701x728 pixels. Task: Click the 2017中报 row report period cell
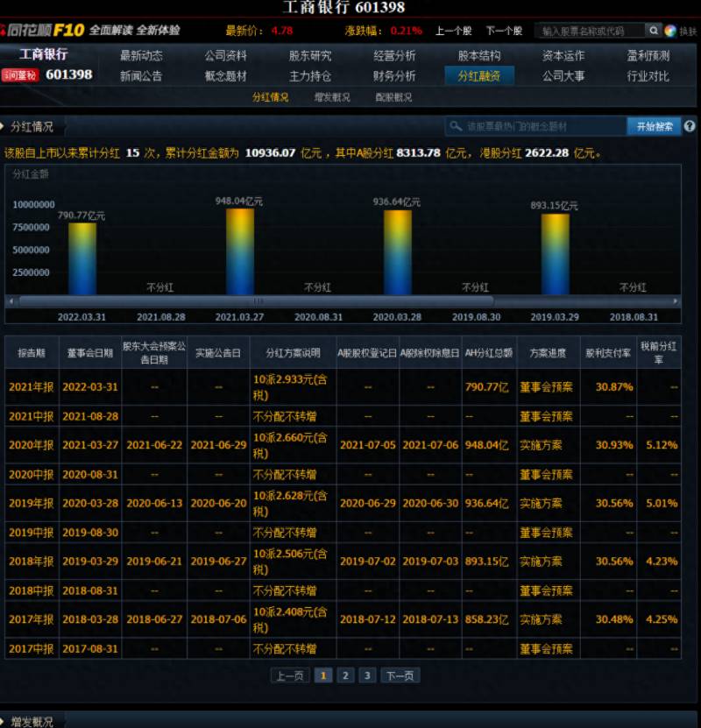[x=32, y=648]
